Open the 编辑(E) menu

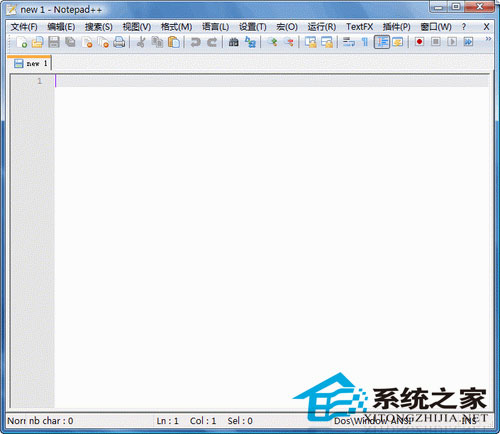pyautogui.click(x=61, y=27)
